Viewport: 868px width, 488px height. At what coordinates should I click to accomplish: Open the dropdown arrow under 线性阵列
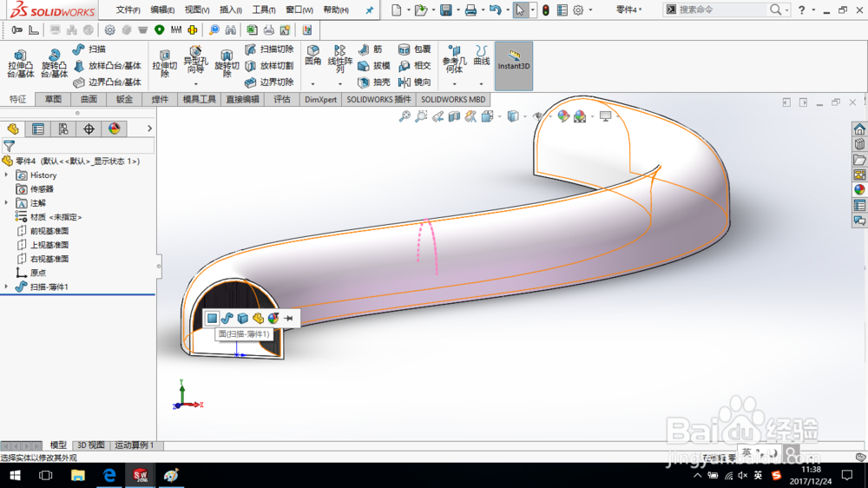pos(340,84)
